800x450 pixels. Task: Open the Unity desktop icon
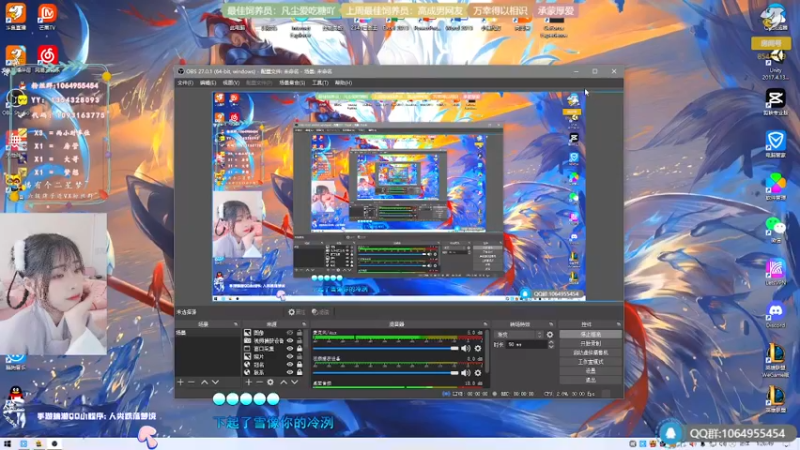pos(776,62)
